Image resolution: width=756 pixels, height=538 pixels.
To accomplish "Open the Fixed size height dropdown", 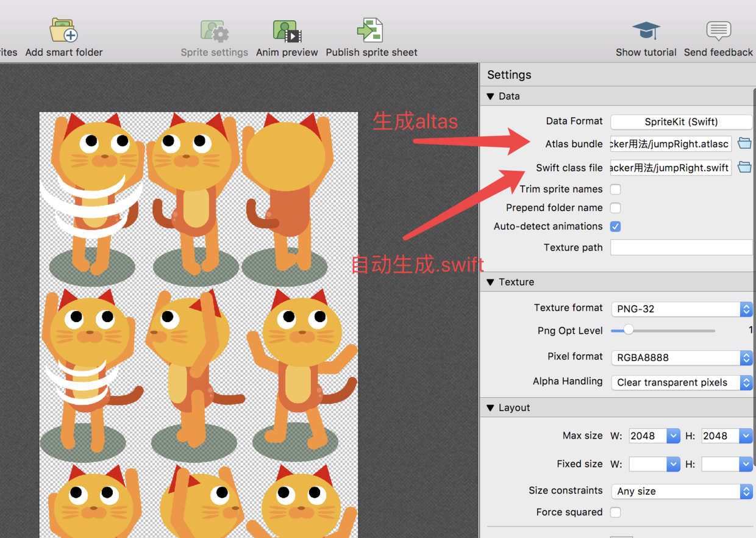I will [x=746, y=464].
